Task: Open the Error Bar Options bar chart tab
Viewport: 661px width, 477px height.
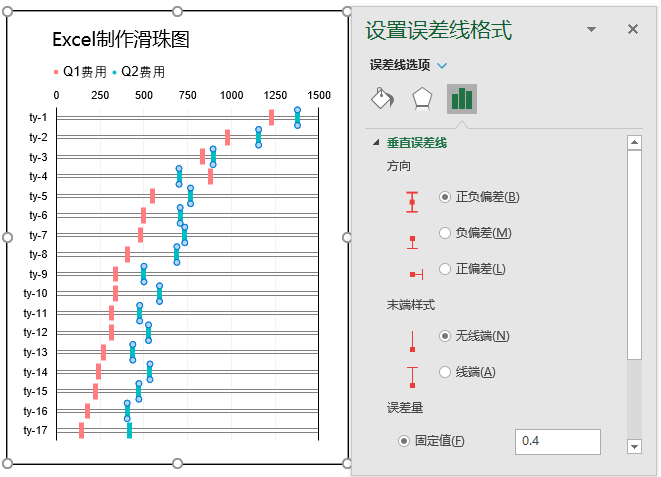Action: point(462,99)
